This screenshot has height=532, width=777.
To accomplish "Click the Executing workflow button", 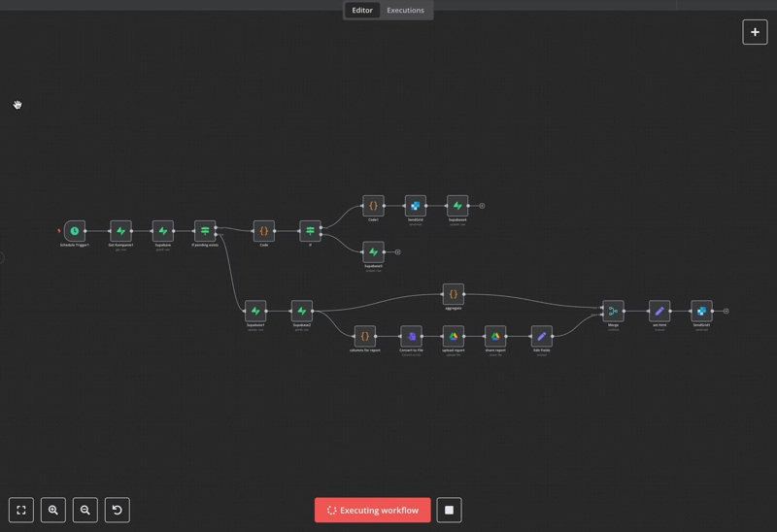I will [373, 510].
